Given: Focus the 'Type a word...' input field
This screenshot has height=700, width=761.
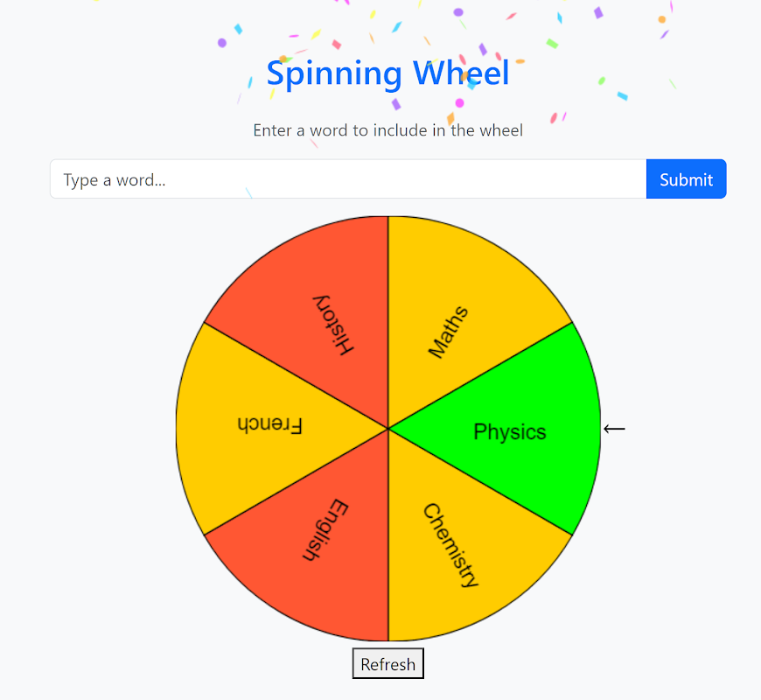Looking at the screenshot, I should click(348, 179).
